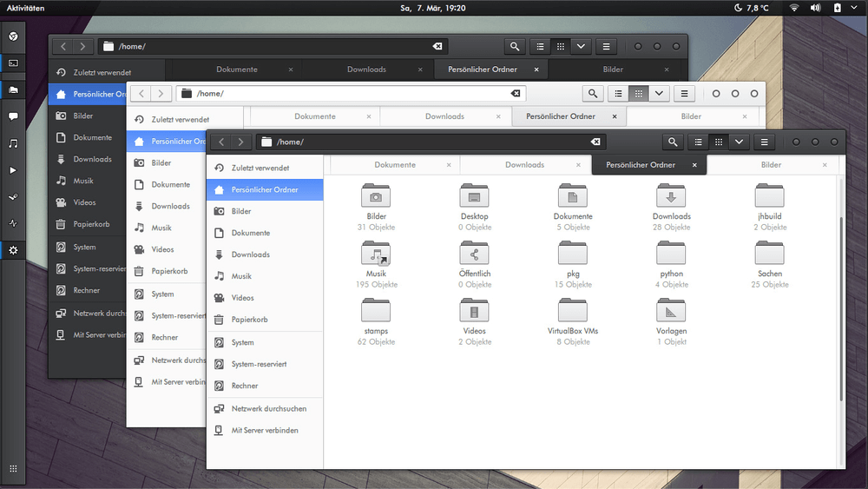Go back in front window

(x=221, y=142)
